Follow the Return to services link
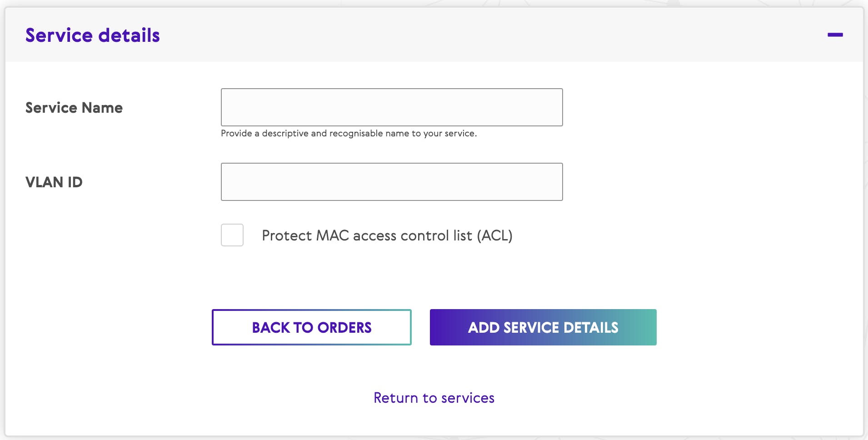Viewport: 868px width, 440px height. tap(434, 398)
